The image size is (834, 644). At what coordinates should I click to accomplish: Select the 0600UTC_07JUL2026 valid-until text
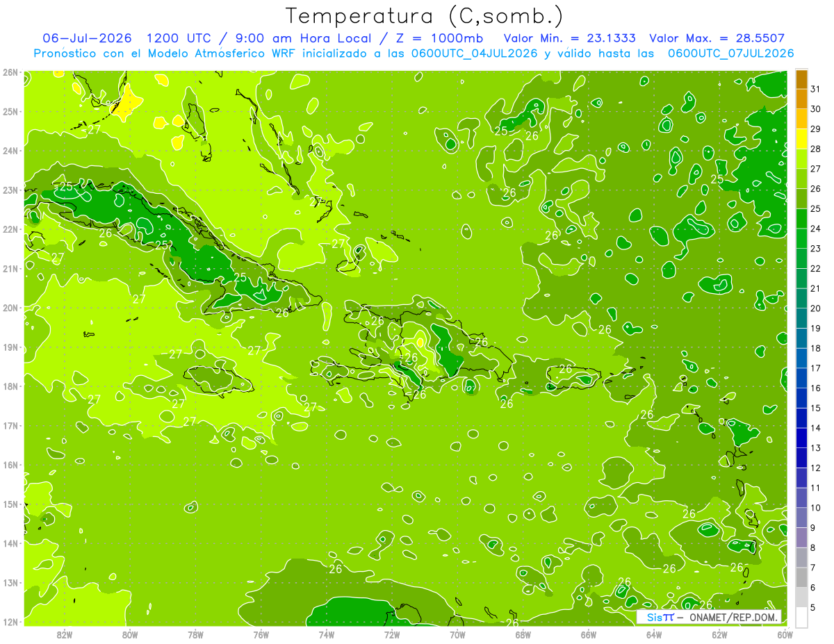click(731, 53)
